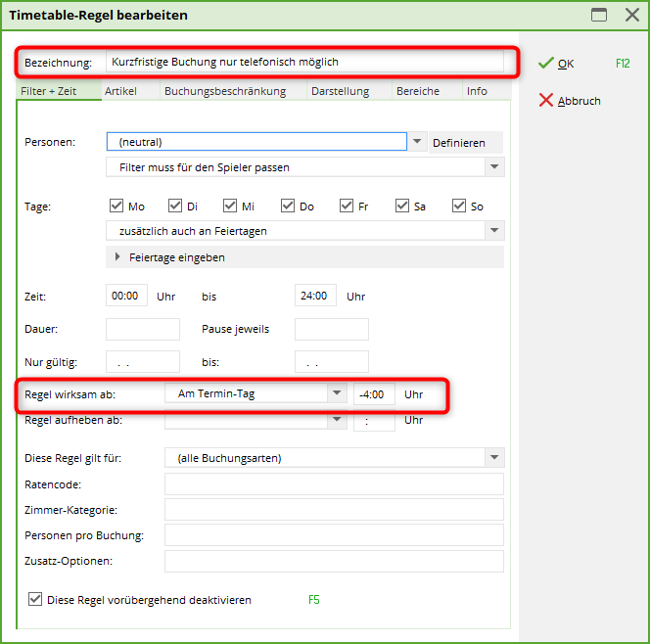Click the Ratencode input field
This screenshot has height=644, width=650.
click(334, 483)
